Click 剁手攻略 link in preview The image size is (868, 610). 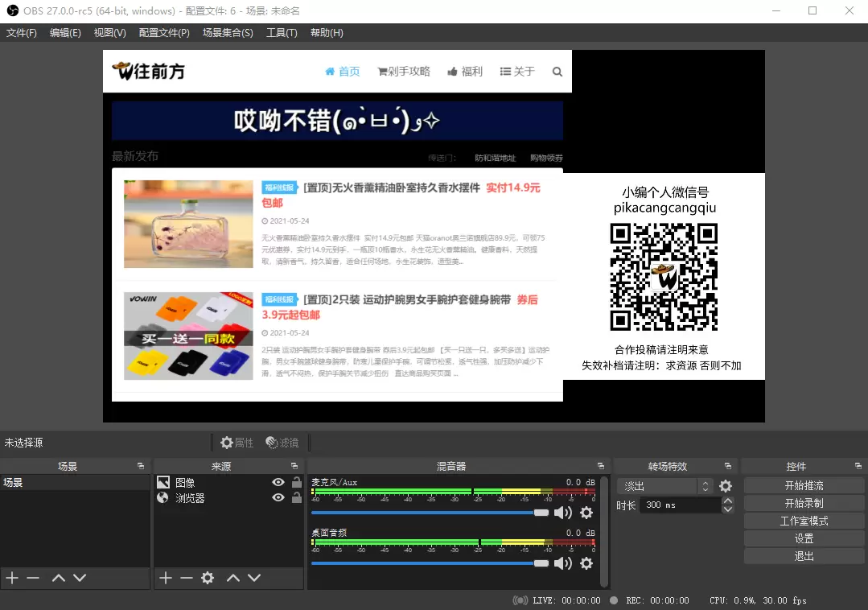(x=404, y=72)
